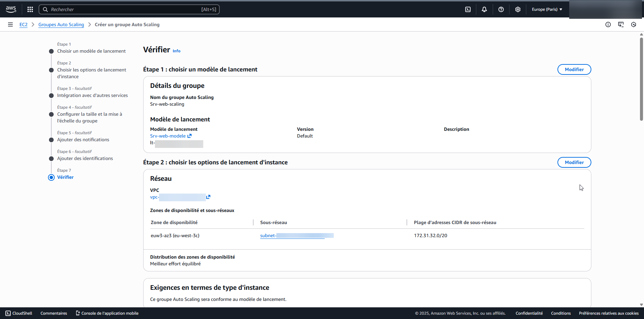Open CloudShell in the footer bar
The width and height of the screenshot is (644, 319).
[19, 313]
